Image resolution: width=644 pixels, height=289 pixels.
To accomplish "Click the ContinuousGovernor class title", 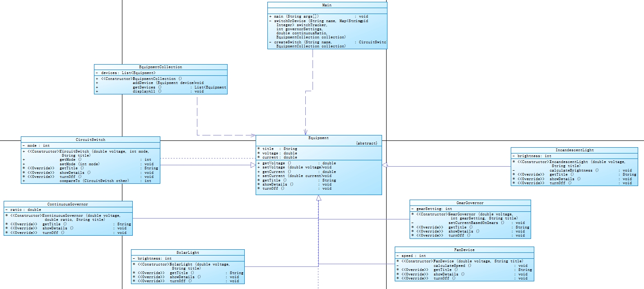I will (68, 204).
